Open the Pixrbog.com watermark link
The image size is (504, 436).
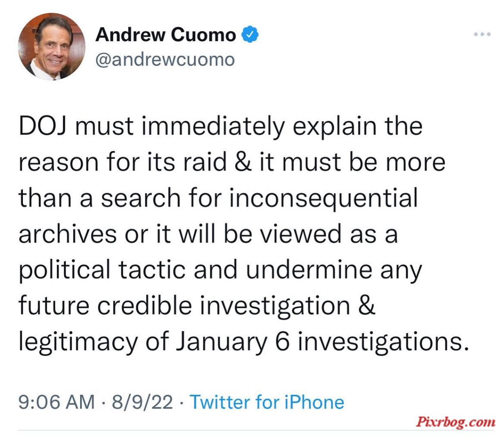pos(455,422)
